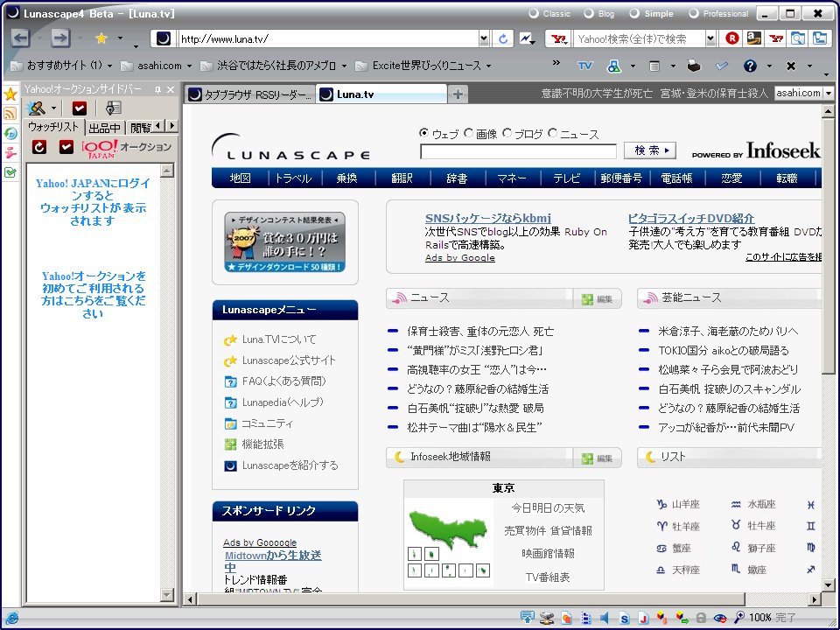Select the Blog skin radio button
Screen dimensions: 840x630
(x=589, y=13)
